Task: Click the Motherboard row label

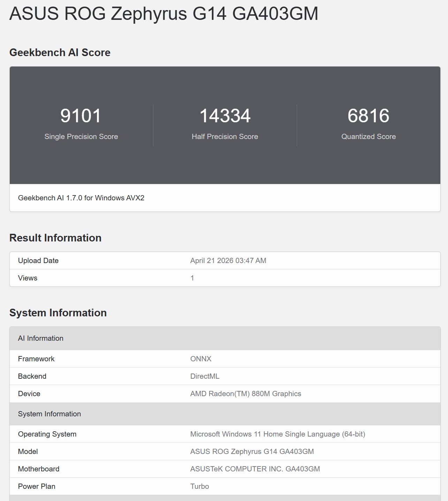Action: point(39,469)
